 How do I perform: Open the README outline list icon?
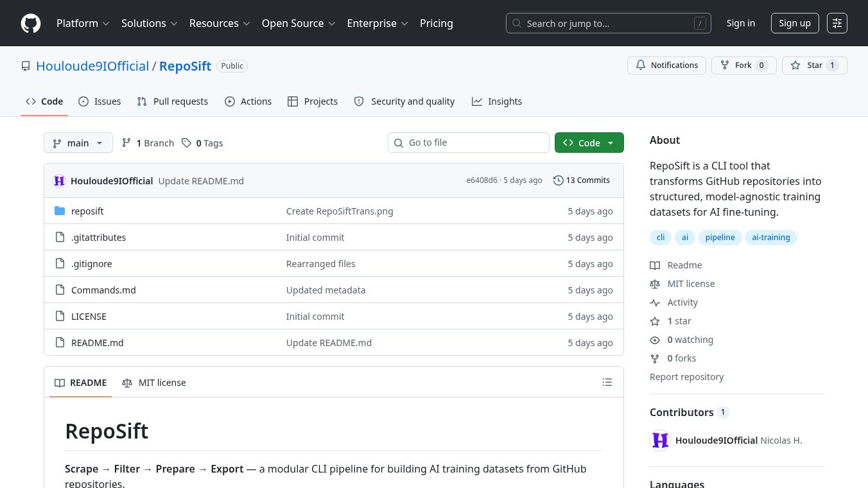(x=607, y=383)
